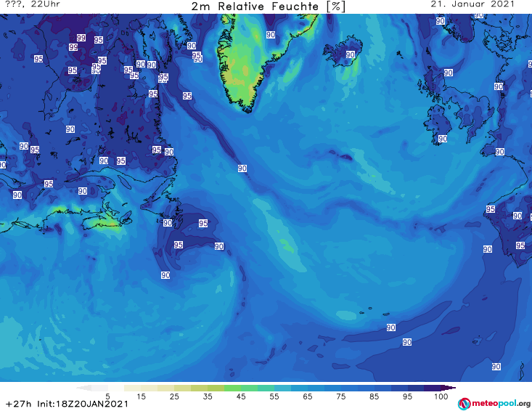Click the '85' tick on the color scale
Screen dimensions: 532x411
pos(374,396)
